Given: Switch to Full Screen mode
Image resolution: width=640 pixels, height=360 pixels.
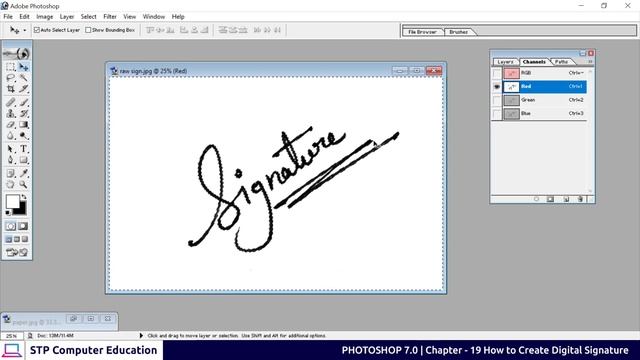Looking at the screenshot, I should [x=25, y=239].
